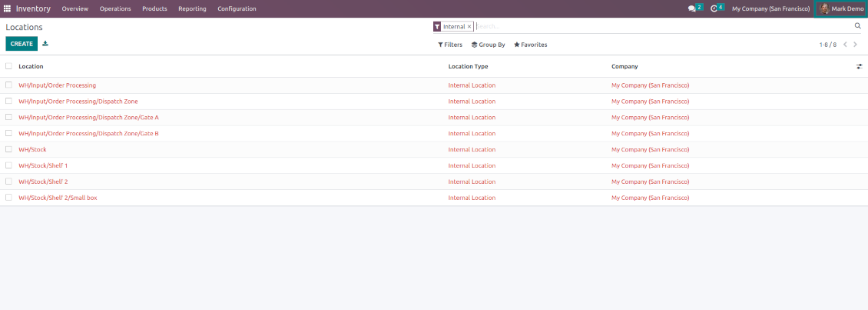The height and width of the screenshot is (310, 868).
Task: Tick the checkbox for WH/Stock row
Action: 9,149
